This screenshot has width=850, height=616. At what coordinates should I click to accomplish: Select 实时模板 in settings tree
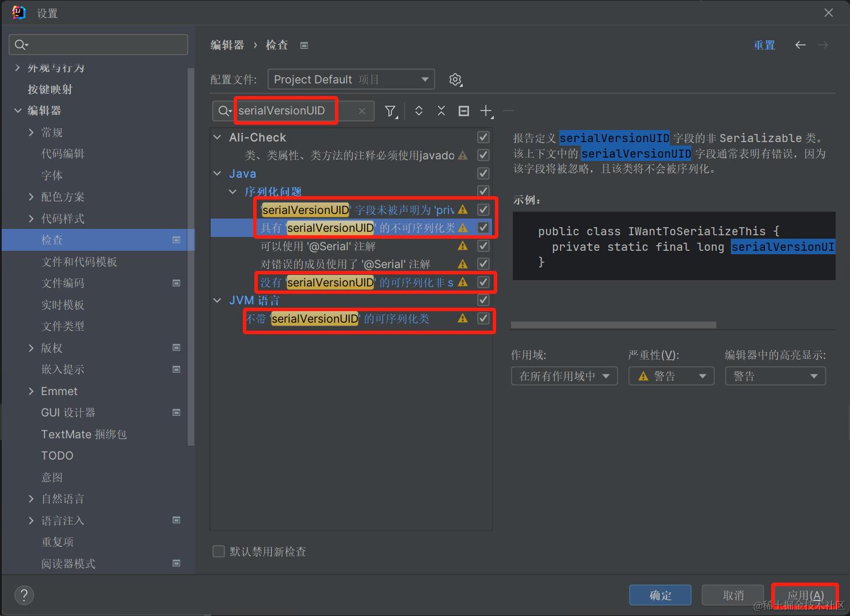click(63, 305)
